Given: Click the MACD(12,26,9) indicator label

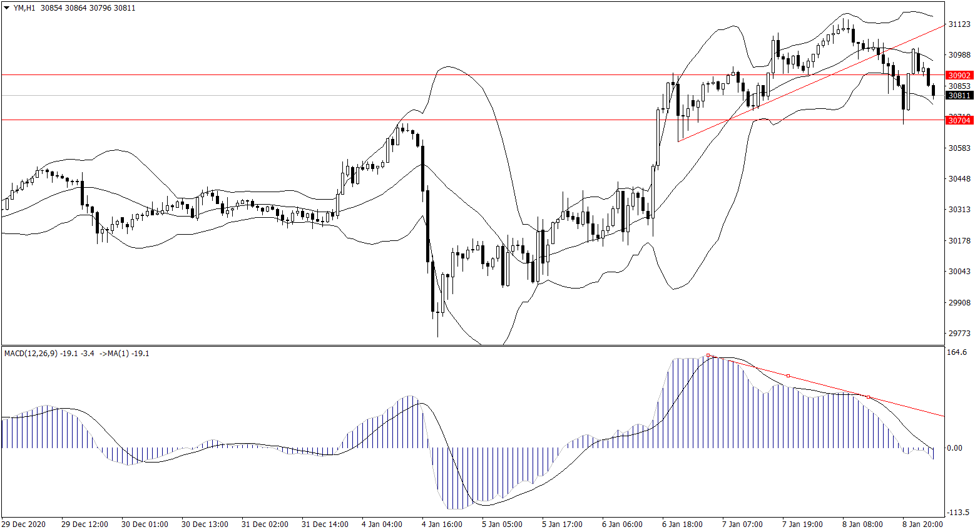Looking at the screenshot, I should tap(31, 354).
